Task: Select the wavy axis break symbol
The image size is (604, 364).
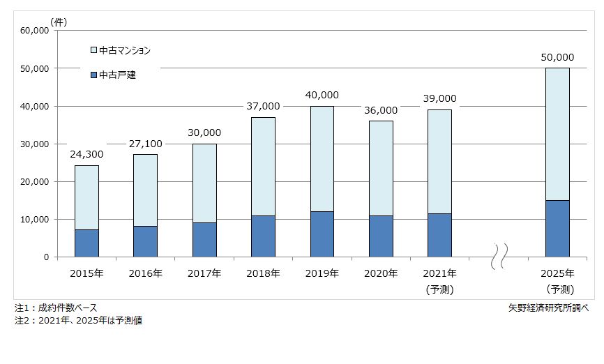Action: click(499, 257)
